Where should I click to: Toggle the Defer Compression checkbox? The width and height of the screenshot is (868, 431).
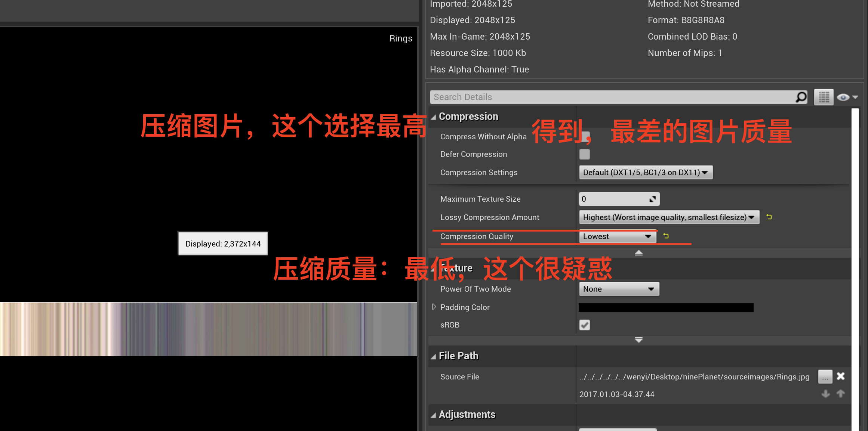point(585,154)
